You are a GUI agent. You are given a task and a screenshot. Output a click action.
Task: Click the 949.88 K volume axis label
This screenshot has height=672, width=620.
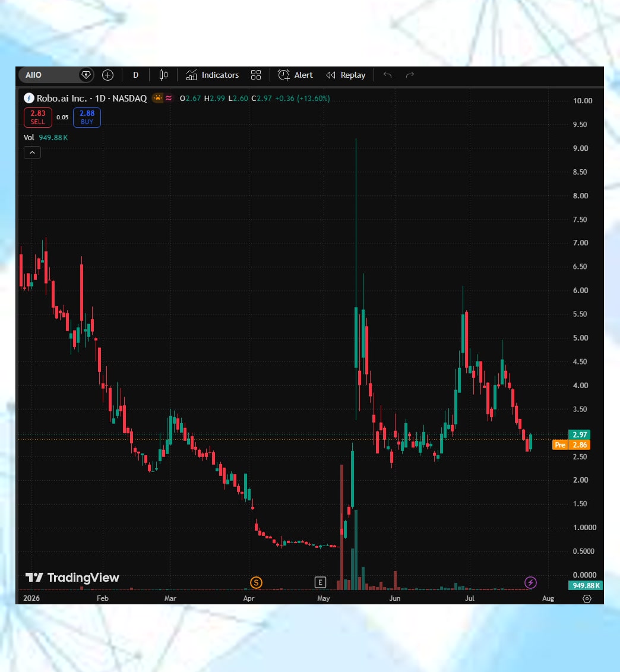[586, 585]
